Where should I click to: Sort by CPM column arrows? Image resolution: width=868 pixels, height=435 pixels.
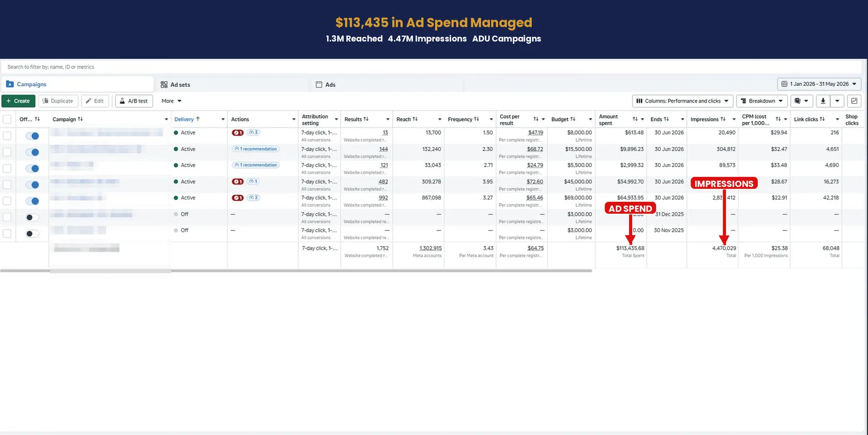click(778, 119)
